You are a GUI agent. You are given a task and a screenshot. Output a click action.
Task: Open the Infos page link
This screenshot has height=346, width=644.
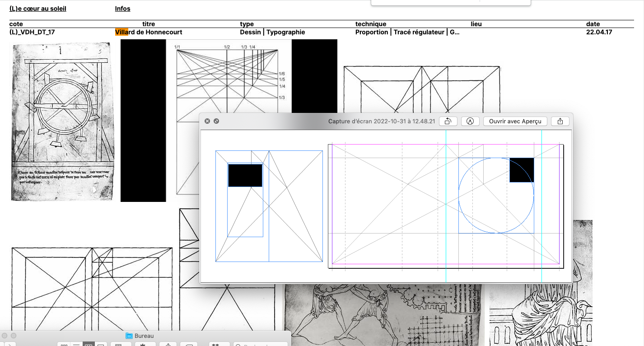[x=122, y=9]
